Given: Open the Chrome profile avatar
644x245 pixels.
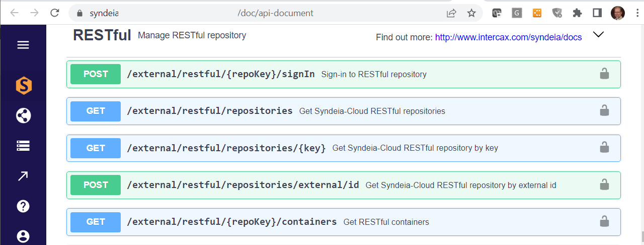Looking at the screenshot, I should 617,13.
